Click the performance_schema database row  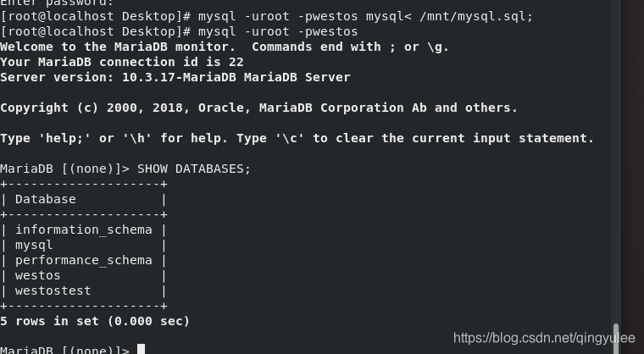tap(84, 260)
